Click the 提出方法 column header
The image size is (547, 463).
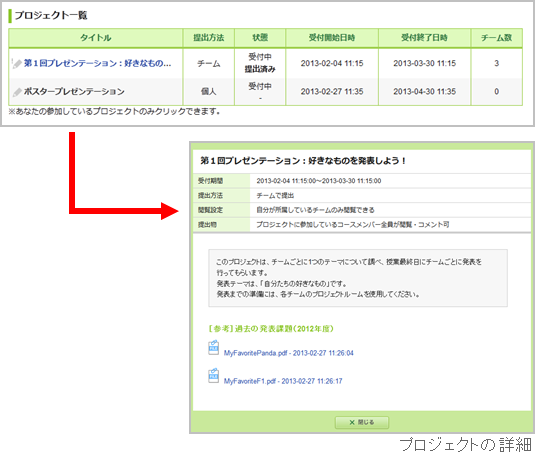click(209, 38)
